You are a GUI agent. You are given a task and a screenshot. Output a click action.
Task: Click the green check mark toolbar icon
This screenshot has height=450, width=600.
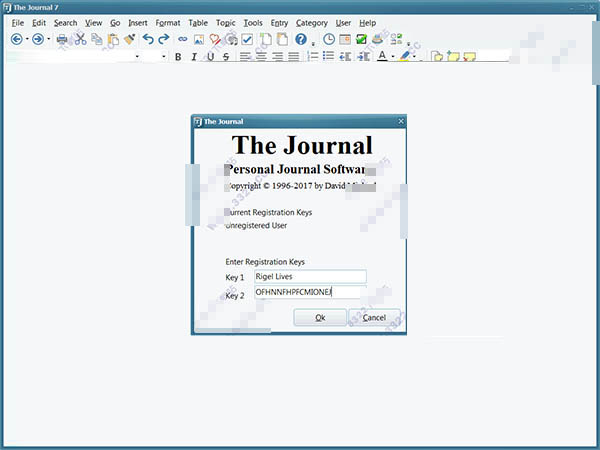[x=361, y=39]
